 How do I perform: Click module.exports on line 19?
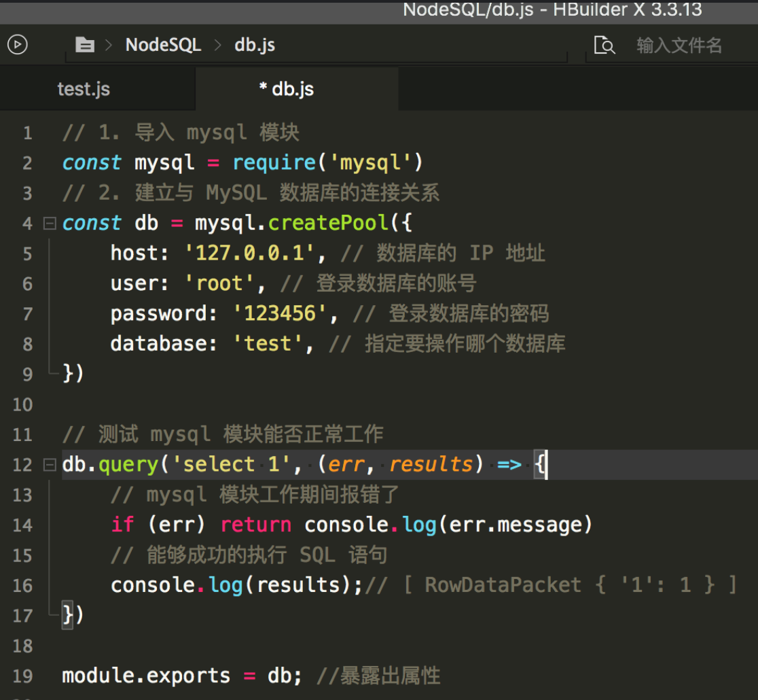click(146, 676)
